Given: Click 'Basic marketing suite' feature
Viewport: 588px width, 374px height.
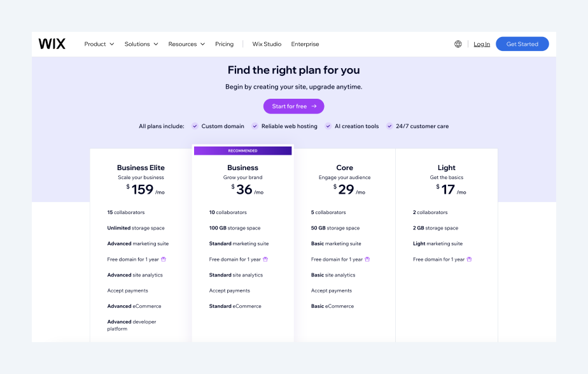Looking at the screenshot, I should click(335, 243).
